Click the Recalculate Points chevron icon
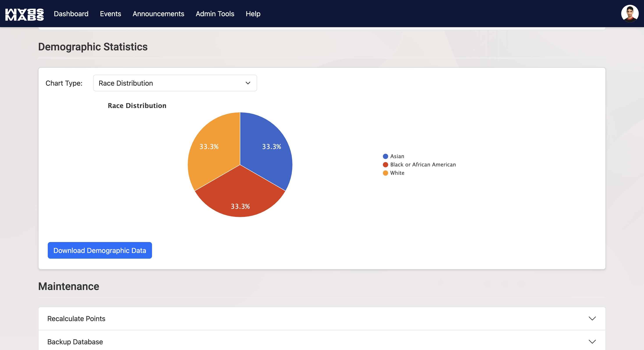The image size is (644, 350). pos(592,318)
